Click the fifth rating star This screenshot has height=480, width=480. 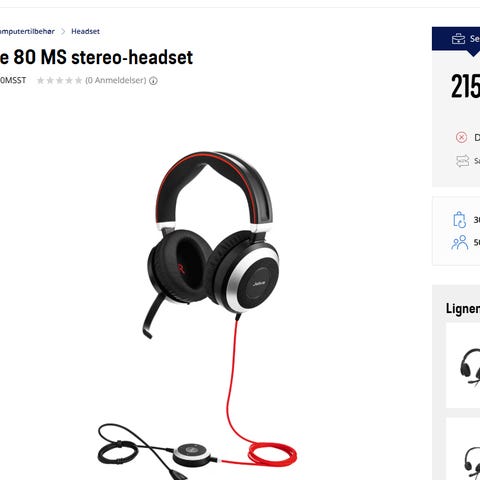pyautogui.click(x=78, y=80)
